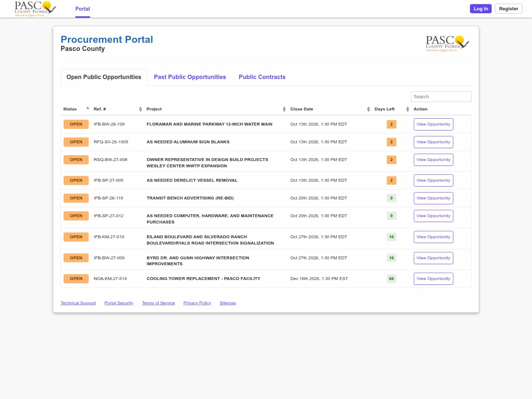This screenshot has width=532, height=399.
Task: View Opportunity for Cooling Tower Replacement
Action: 433,279
